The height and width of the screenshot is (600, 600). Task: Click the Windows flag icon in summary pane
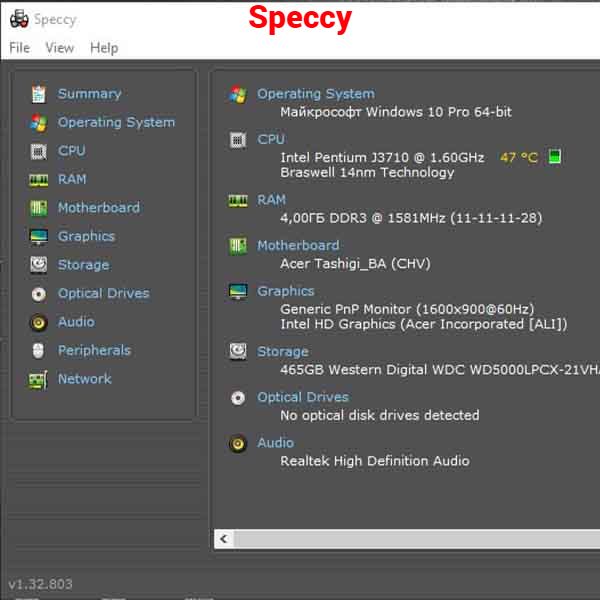(x=238, y=95)
